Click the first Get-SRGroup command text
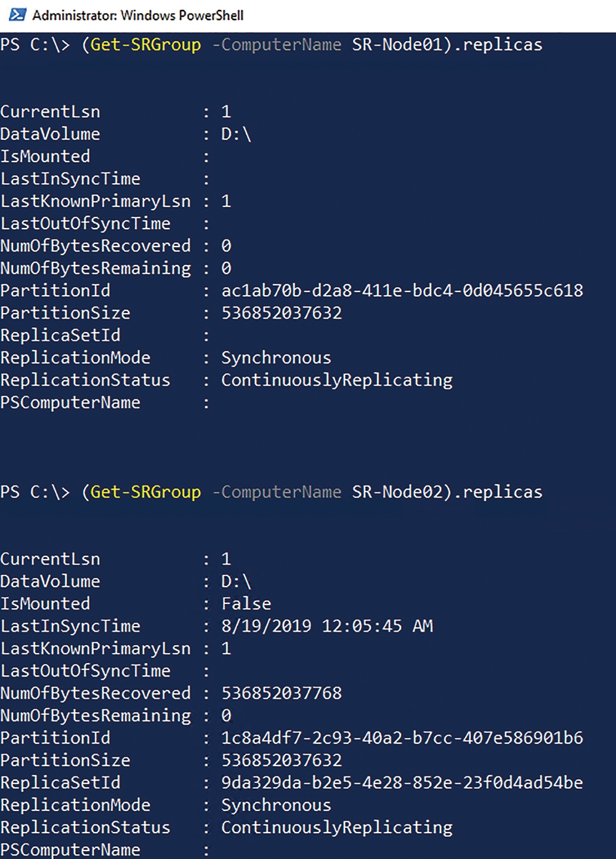The width and height of the screenshot is (616, 859). (145, 44)
